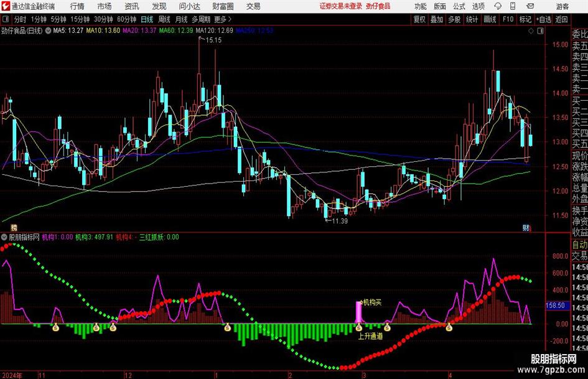Click the 叠加 overlay button
This screenshot has width=588, height=379.
(x=437, y=19)
